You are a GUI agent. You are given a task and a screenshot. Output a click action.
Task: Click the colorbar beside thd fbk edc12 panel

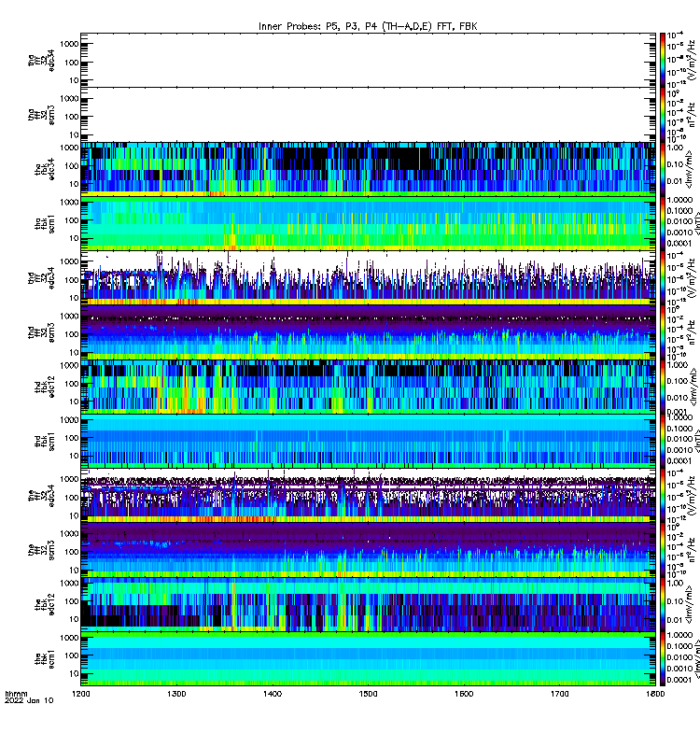[x=663, y=387]
